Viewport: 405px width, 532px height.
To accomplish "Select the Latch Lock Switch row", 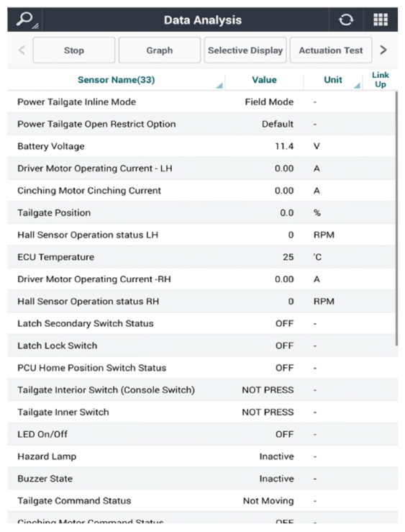I will pyautogui.click(x=202, y=346).
